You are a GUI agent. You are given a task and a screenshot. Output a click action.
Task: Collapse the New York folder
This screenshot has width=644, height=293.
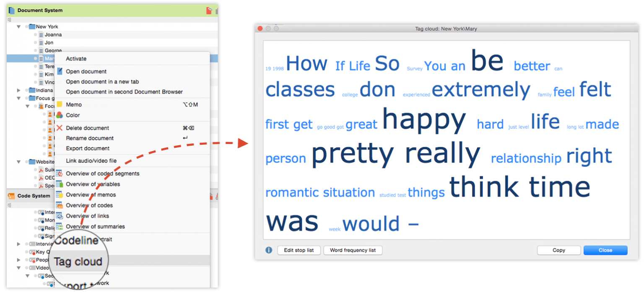18,26
